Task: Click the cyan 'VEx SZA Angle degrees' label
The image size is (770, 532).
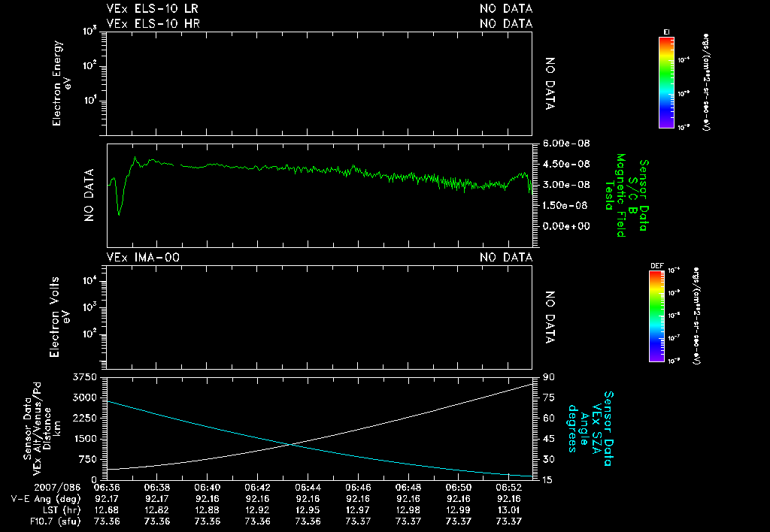Action: 584,428
